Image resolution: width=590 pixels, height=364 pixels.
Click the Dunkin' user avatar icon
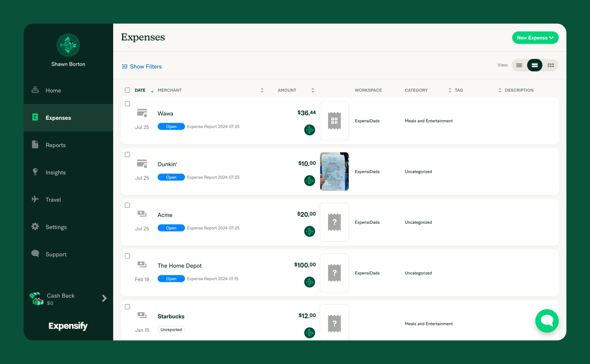[x=309, y=181]
